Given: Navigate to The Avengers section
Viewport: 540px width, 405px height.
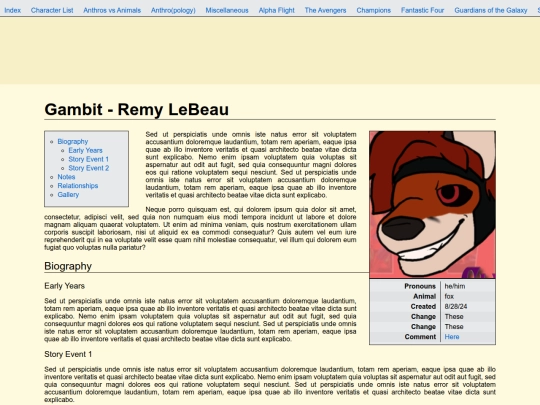Looking at the screenshot, I should pos(325,10).
